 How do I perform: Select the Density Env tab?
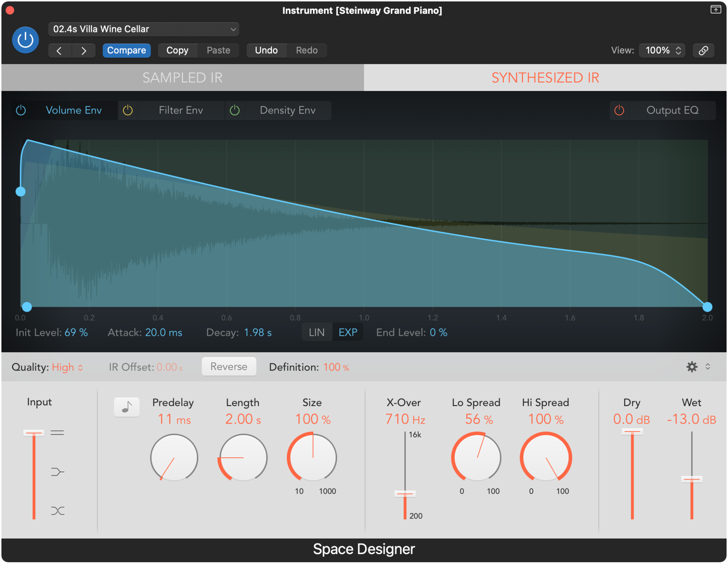click(x=288, y=110)
